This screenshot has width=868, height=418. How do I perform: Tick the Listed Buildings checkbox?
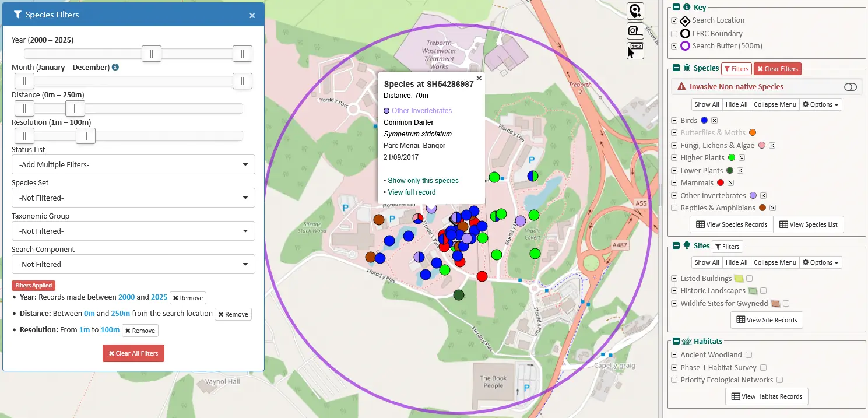pos(750,278)
